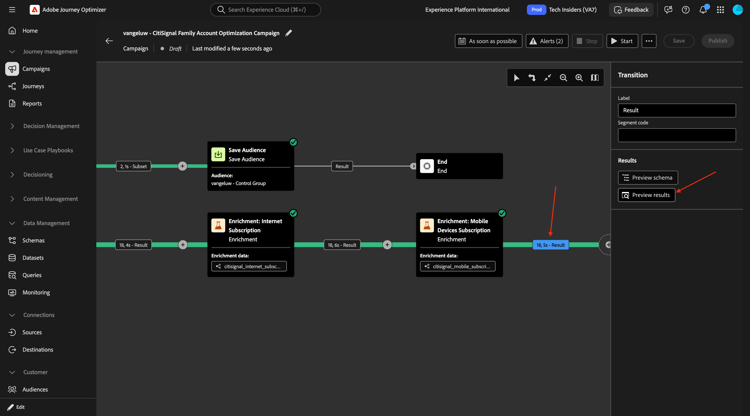The height and width of the screenshot is (416, 750).
Task: Open the Help question mark icon
Action: pyautogui.click(x=685, y=10)
